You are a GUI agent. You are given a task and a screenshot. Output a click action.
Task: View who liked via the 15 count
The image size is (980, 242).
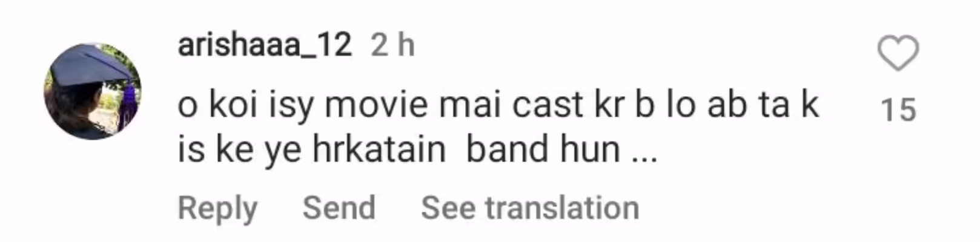(x=898, y=110)
